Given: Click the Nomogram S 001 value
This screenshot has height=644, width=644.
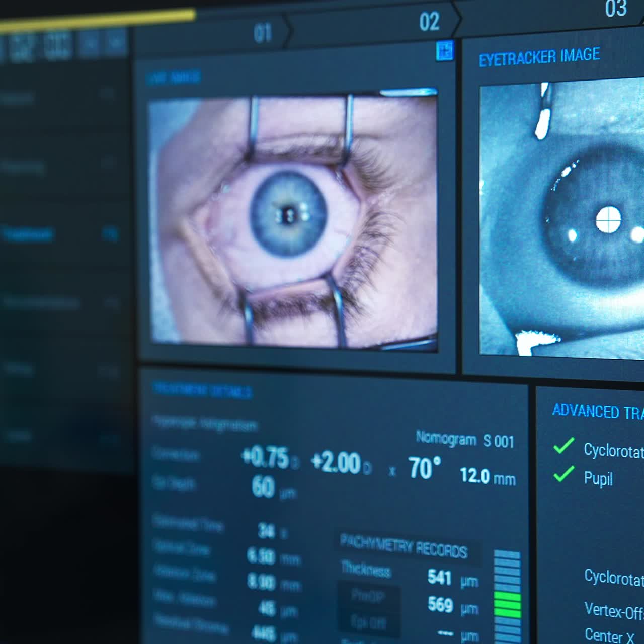Looking at the screenshot, I should [x=465, y=440].
